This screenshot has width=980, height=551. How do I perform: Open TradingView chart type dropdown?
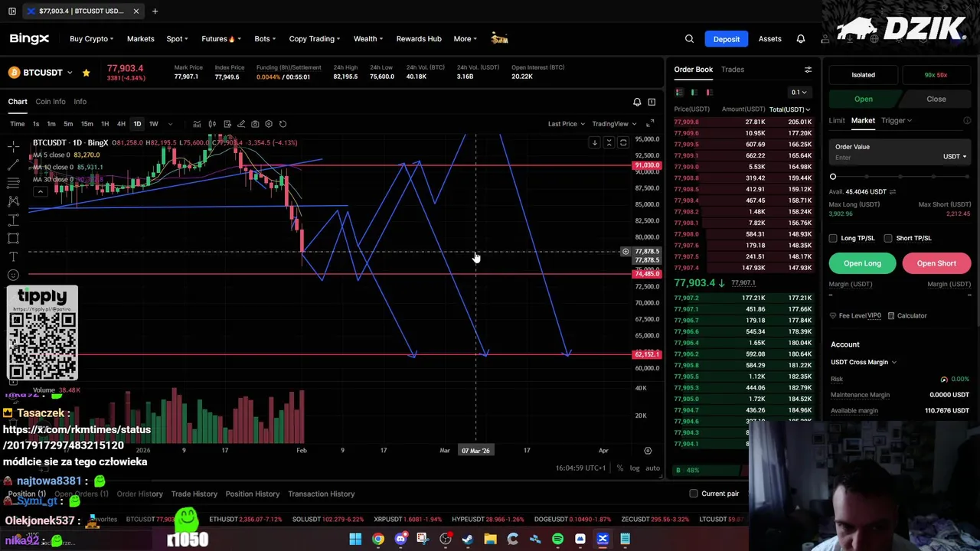(615, 124)
